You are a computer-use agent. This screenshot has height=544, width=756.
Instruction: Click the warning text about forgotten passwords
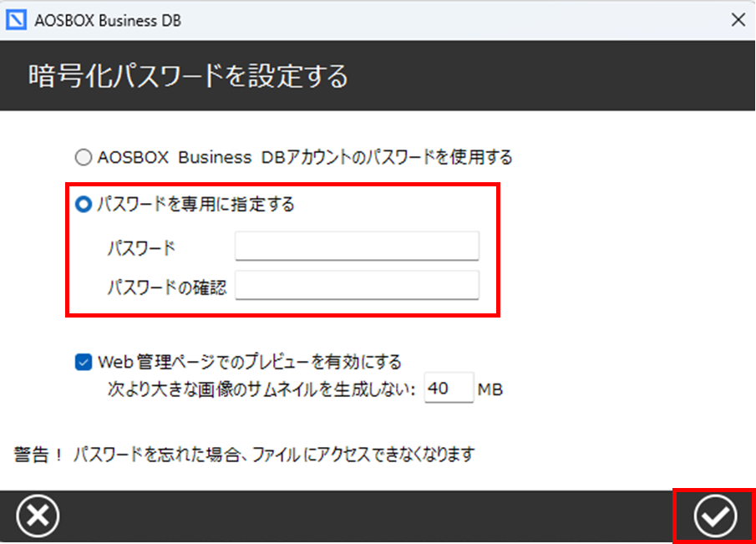[x=244, y=455]
